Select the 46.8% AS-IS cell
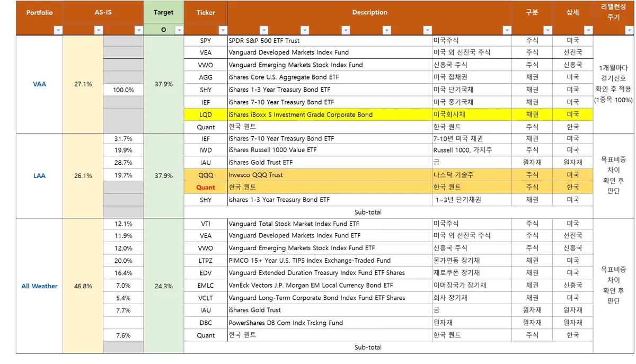Viewport: 636px width, 364px height. (x=83, y=286)
